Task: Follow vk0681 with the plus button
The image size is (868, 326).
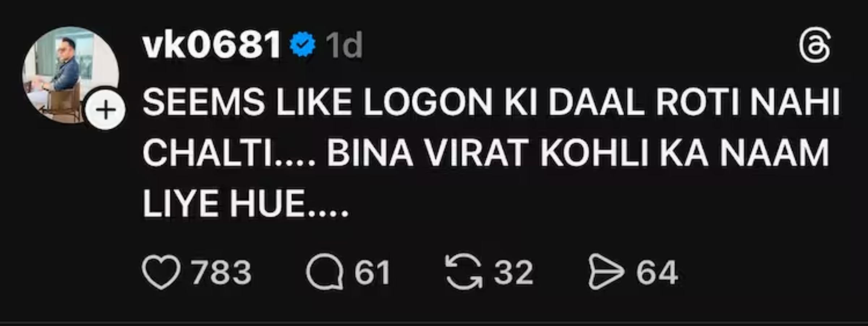Action: [x=105, y=109]
